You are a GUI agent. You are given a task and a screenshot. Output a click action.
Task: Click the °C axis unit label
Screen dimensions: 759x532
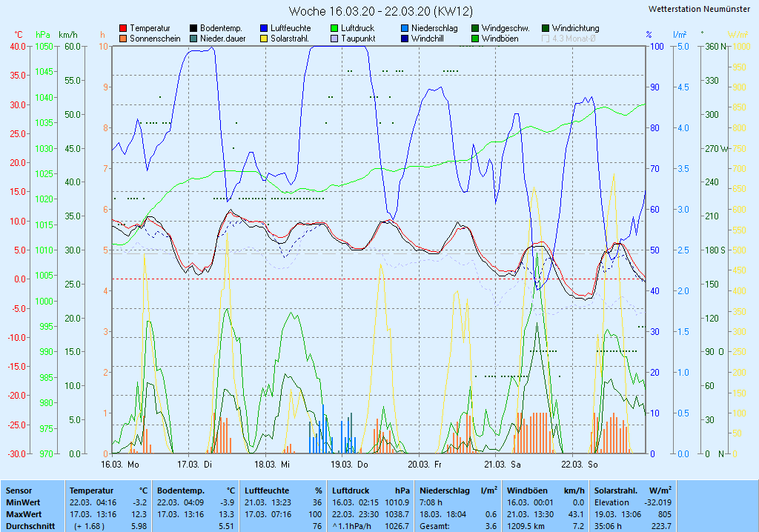19,35
